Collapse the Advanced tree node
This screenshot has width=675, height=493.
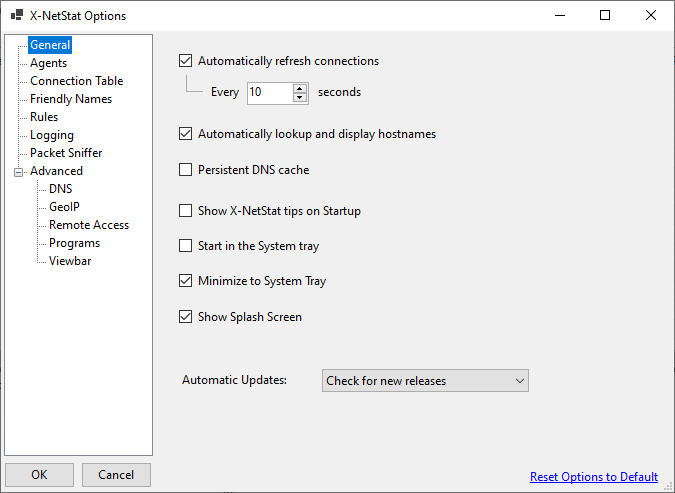tap(18, 172)
